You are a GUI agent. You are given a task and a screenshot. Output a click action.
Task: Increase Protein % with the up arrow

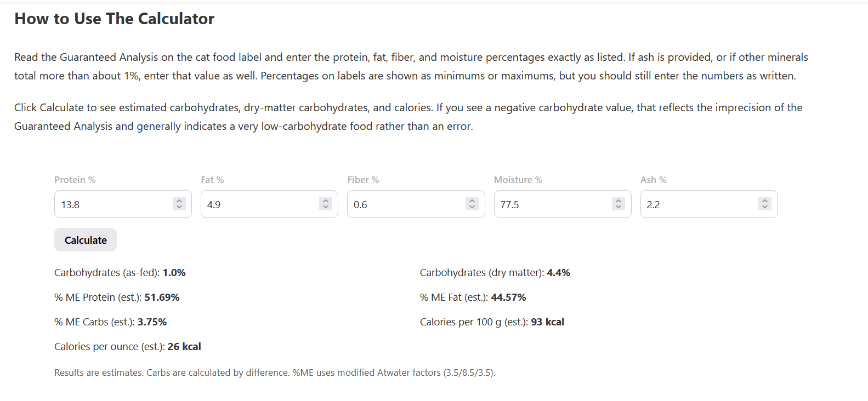179,201
